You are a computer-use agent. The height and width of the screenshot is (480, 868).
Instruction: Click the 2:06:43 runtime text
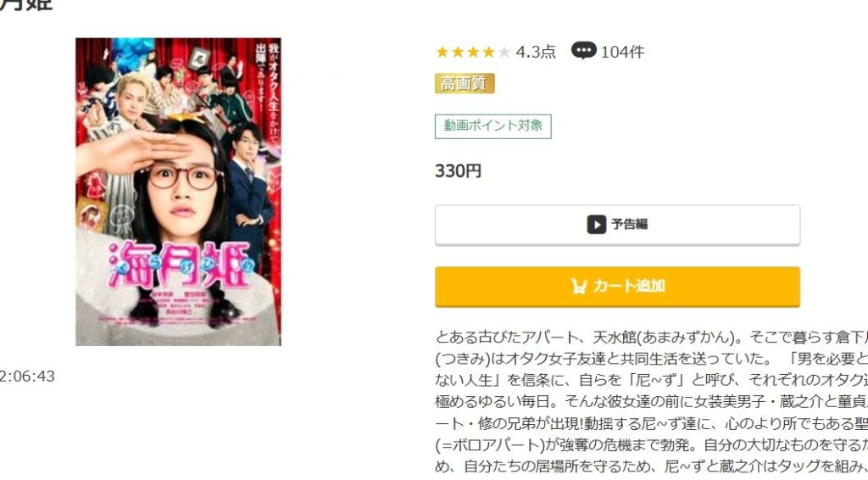point(27,377)
